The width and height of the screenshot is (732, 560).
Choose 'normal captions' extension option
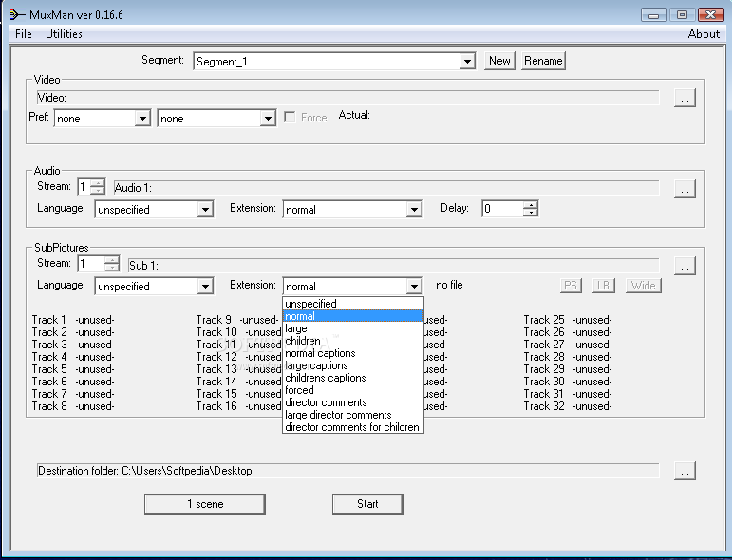click(353, 353)
